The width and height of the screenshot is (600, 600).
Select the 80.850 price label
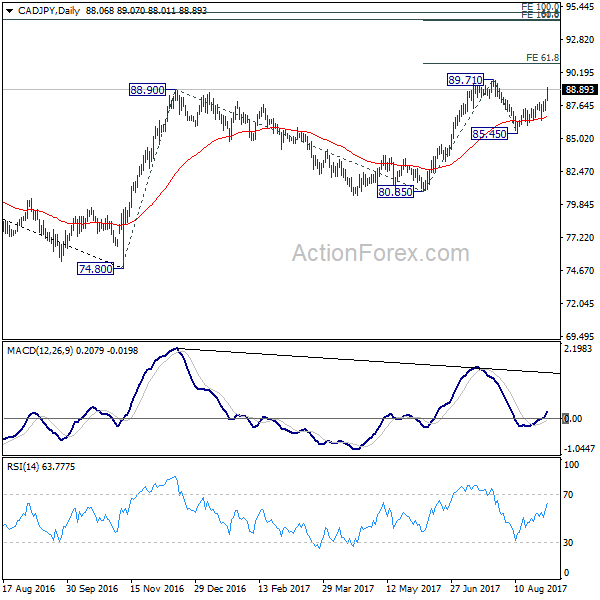click(x=395, y=191)
